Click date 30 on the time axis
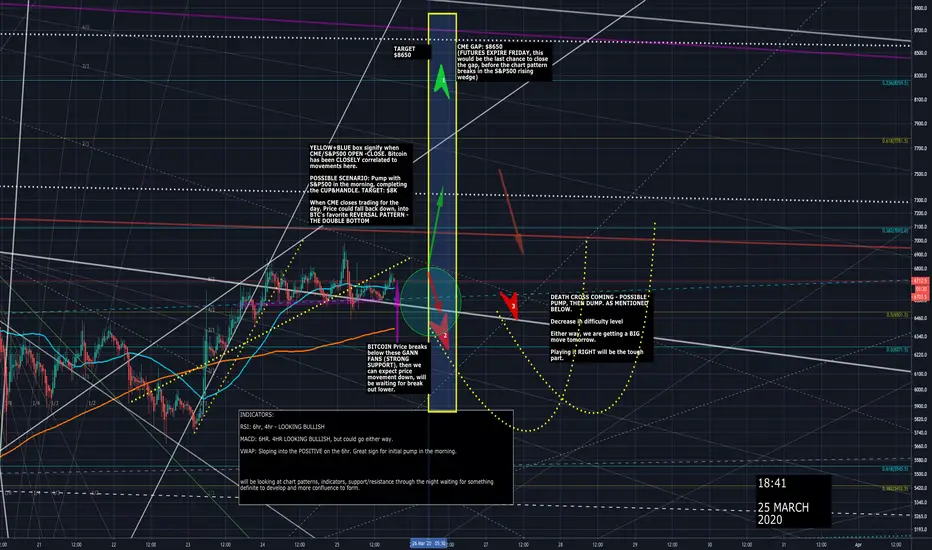 click(709, 544)
